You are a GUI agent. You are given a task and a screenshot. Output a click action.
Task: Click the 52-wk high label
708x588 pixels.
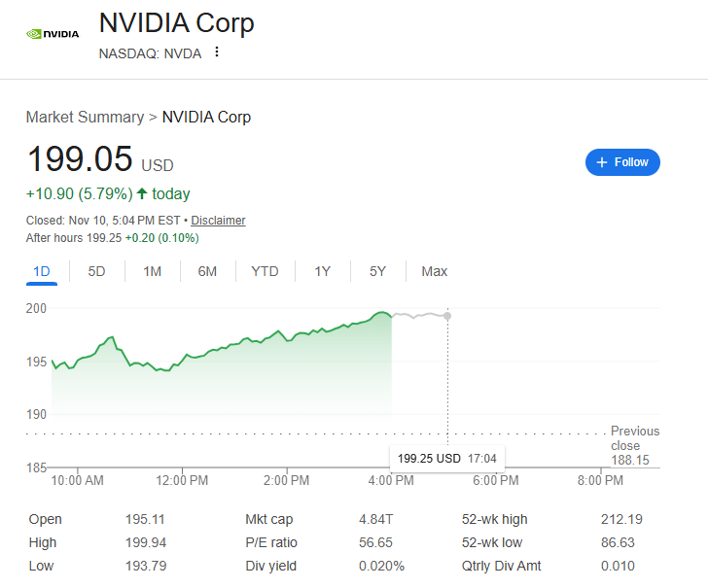click(496, 519)
